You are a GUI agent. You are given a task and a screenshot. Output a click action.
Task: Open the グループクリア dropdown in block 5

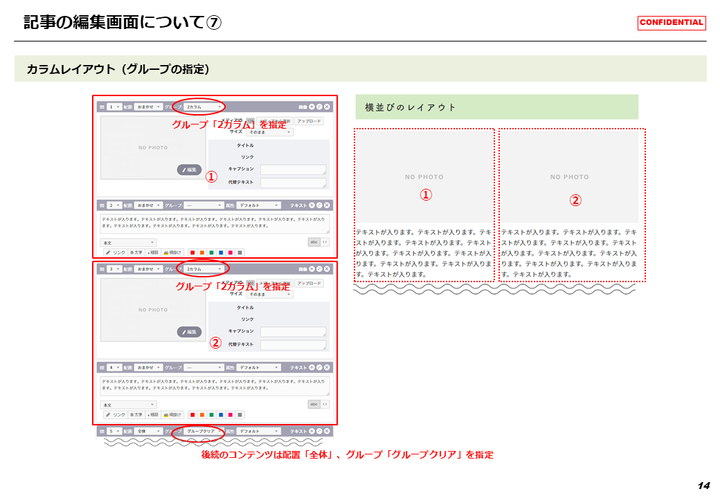[203, 432]
